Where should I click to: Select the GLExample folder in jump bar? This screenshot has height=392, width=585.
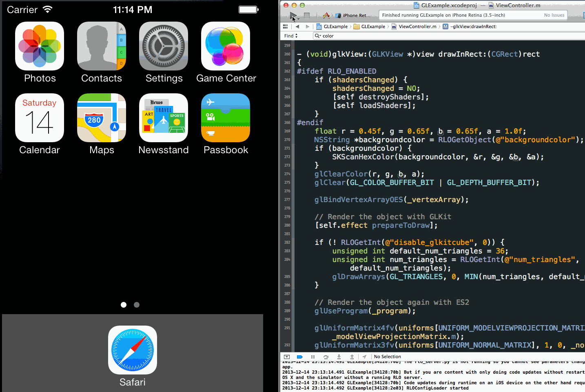[x=370, y=26]
